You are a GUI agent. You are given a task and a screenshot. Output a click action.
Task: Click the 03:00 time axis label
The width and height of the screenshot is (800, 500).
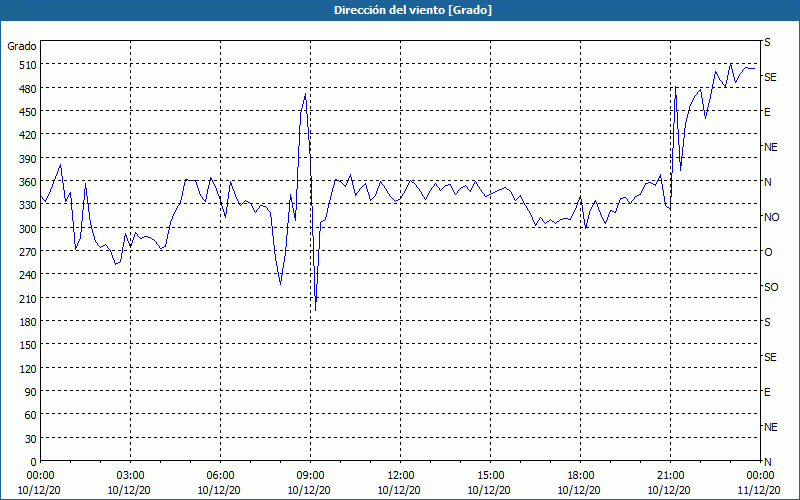pos(130,476)
